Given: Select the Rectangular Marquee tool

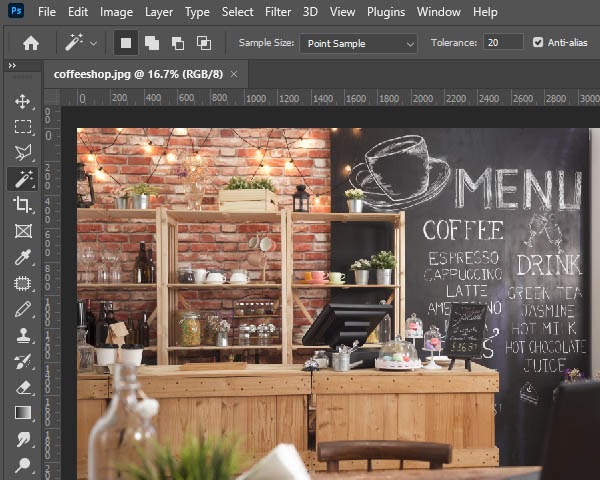Looking at the screenshot, I should (23, 127).
